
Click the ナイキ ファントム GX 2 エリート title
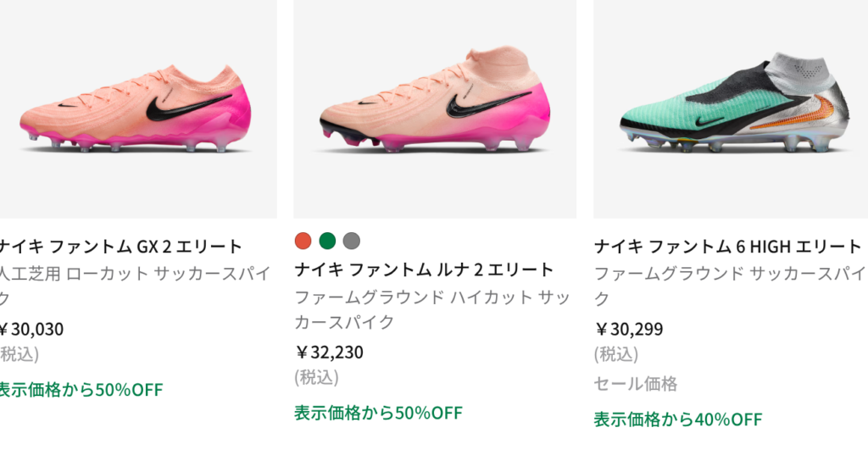tap(121, 247)
